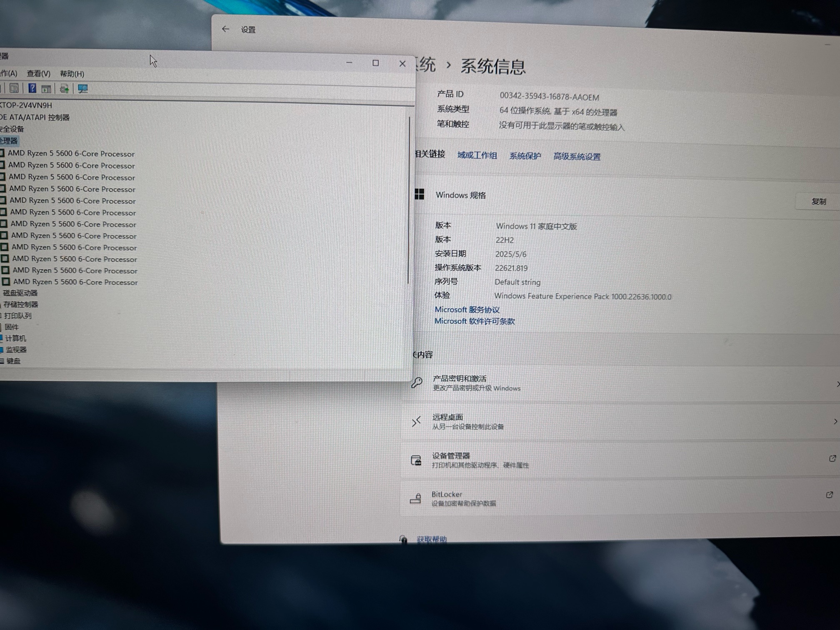The image size is (840, 630).
Task: Click 复制 button for Windows specifications
Action: tap(818, 202)
